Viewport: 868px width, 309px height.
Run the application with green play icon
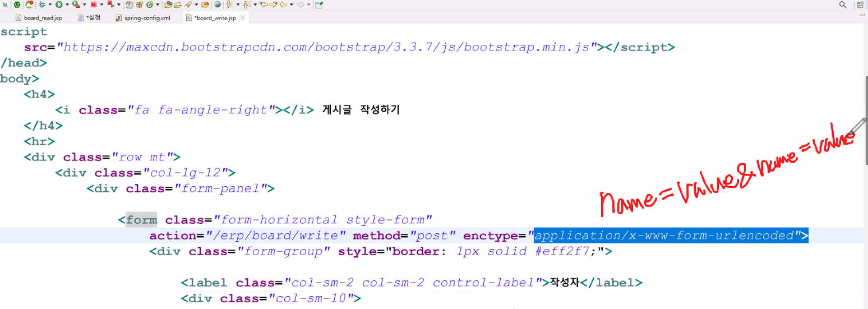point(59,4)
